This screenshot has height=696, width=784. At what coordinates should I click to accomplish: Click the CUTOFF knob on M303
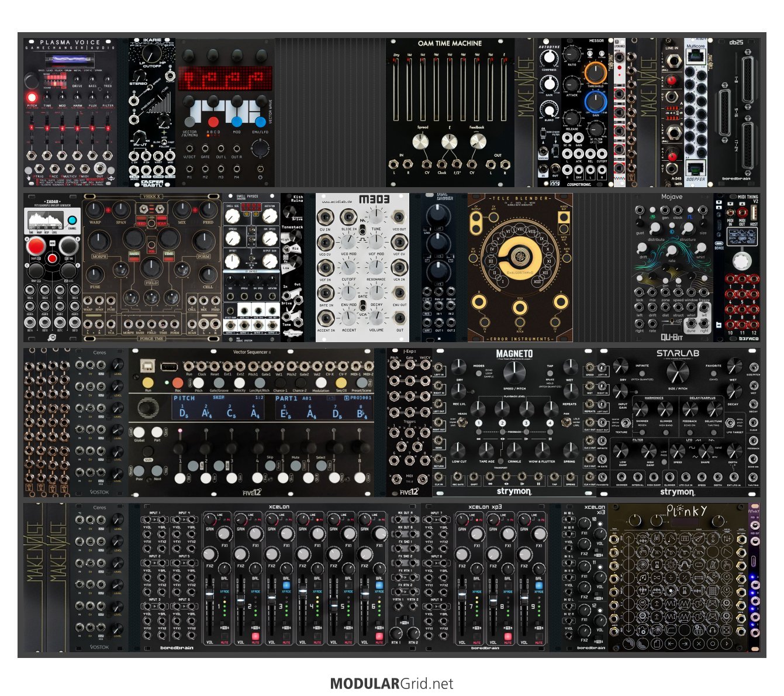[x=349, y=267]
